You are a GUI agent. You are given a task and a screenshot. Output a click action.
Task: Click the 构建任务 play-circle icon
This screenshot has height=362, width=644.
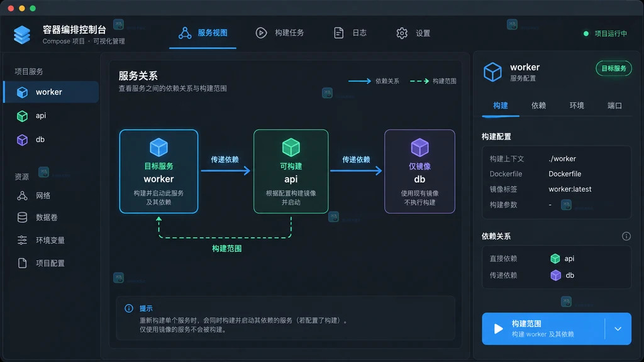click(x=261, y=33)
